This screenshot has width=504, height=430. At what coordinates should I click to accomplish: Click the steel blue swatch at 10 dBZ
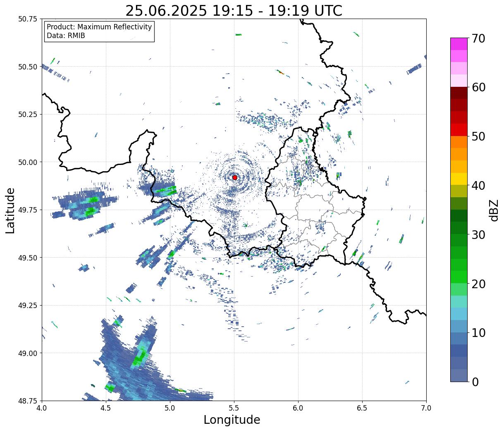click(459, 338)
